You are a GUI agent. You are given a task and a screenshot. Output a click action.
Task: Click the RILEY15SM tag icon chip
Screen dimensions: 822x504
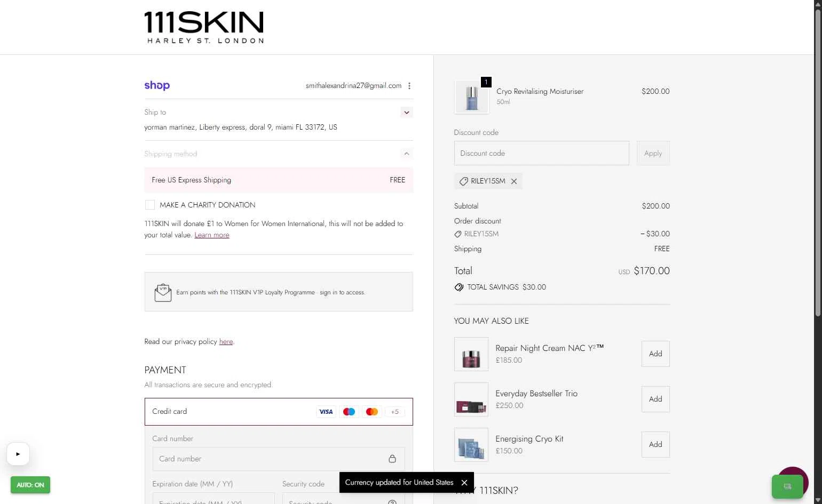[464, 181]
